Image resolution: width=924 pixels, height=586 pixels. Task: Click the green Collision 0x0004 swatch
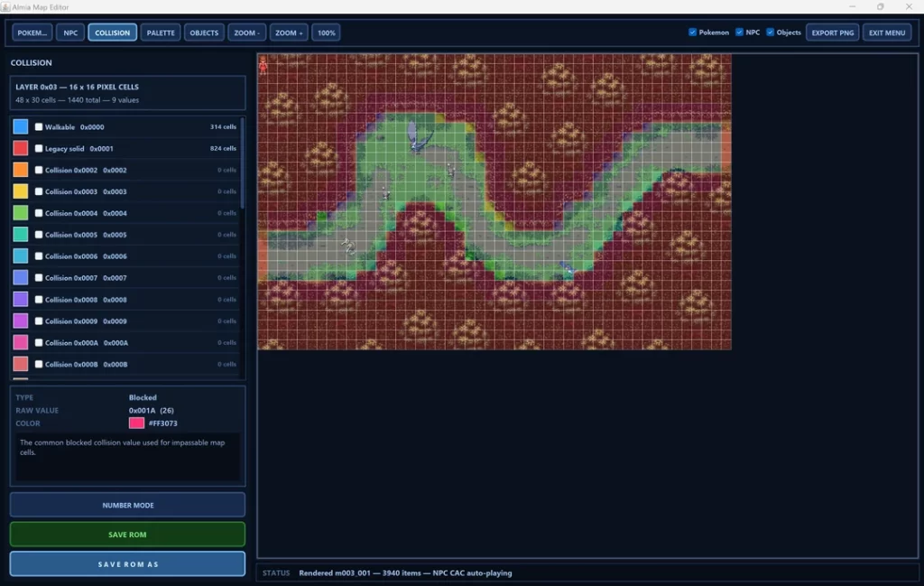(x=21, y=213)
